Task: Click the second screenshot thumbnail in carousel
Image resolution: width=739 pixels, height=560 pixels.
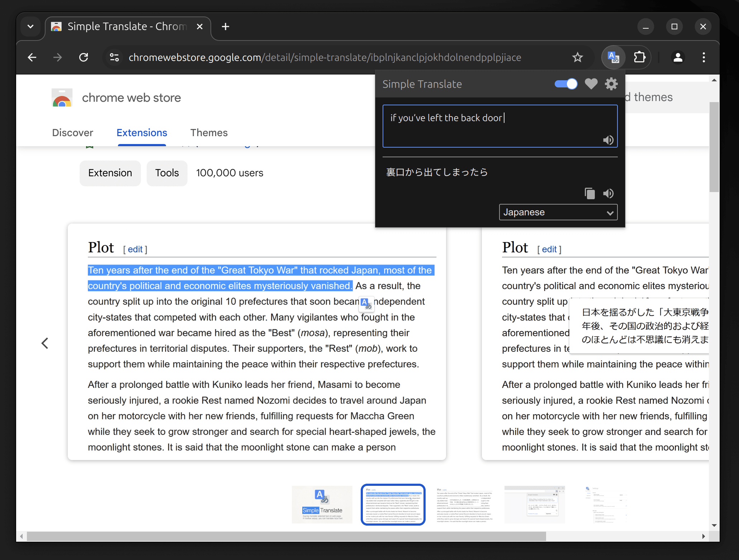Action: click(393, 504)
